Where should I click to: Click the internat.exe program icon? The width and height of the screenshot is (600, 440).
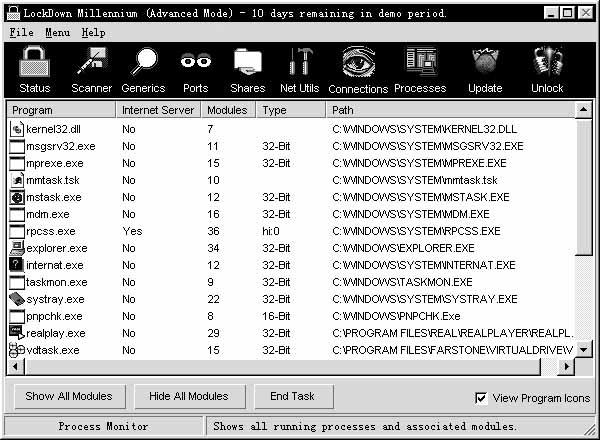[16, 265]
